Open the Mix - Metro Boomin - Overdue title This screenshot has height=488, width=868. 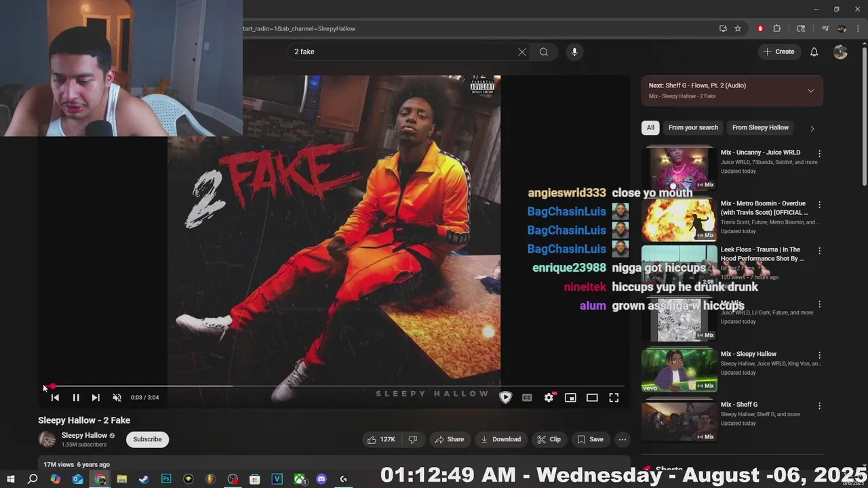click(764, 207)
